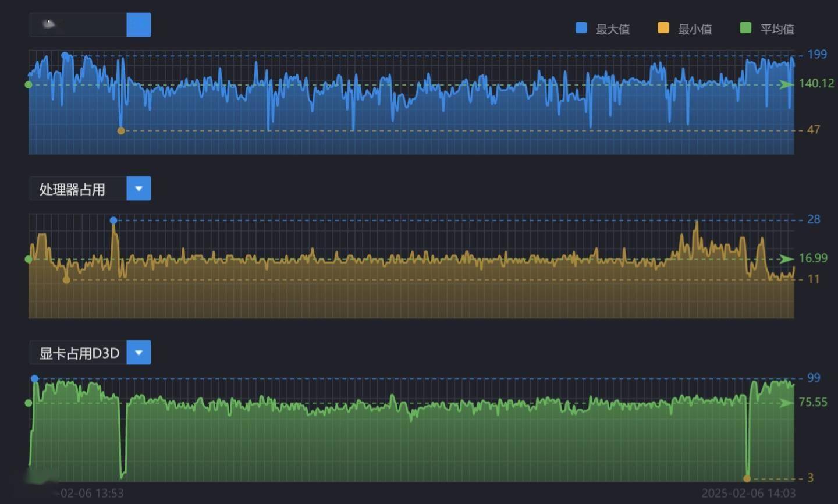Select the blue peak marker on processor chart
This screenshot has width=838, height=504.
[x=113, y=220]
